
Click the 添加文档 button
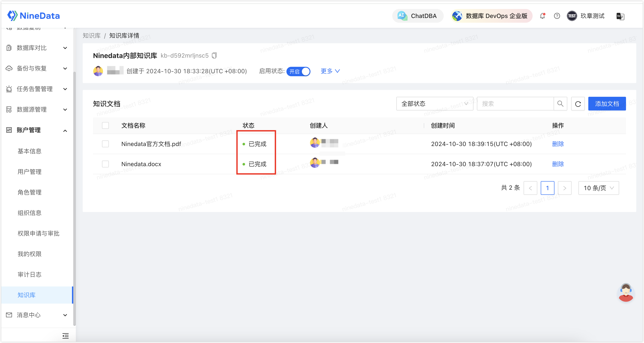[607, 104]
